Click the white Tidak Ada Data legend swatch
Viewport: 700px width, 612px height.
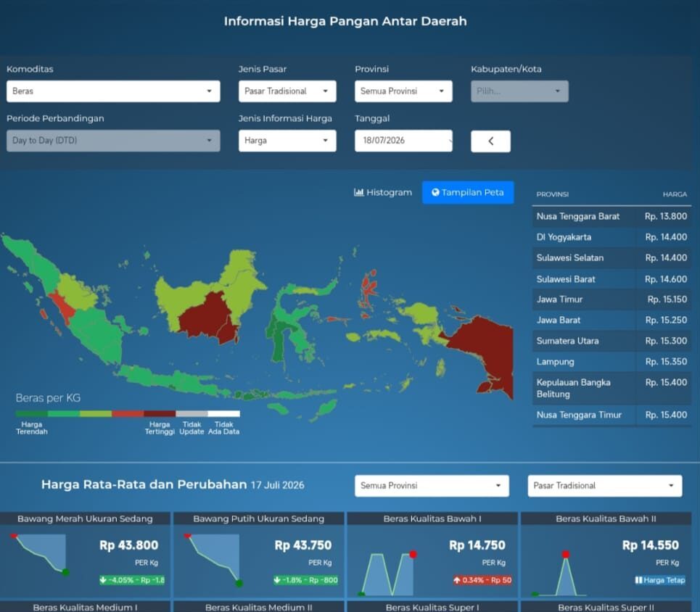[223, 414]
